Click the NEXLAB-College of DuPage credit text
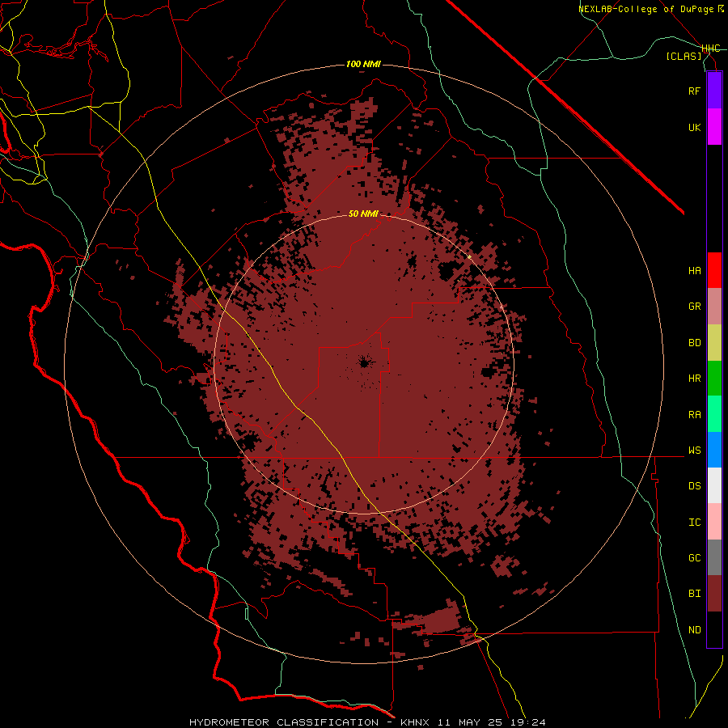728x728 pixels. [645, 9]
